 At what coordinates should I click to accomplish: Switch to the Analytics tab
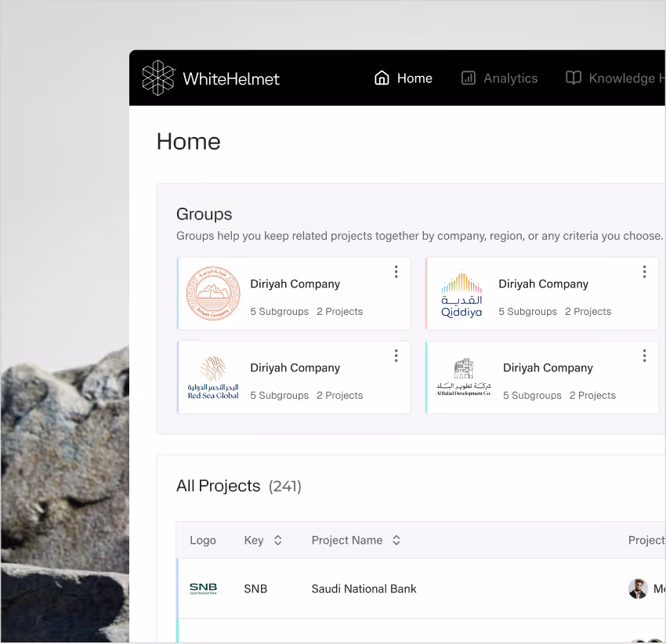[x=500, y=78]
